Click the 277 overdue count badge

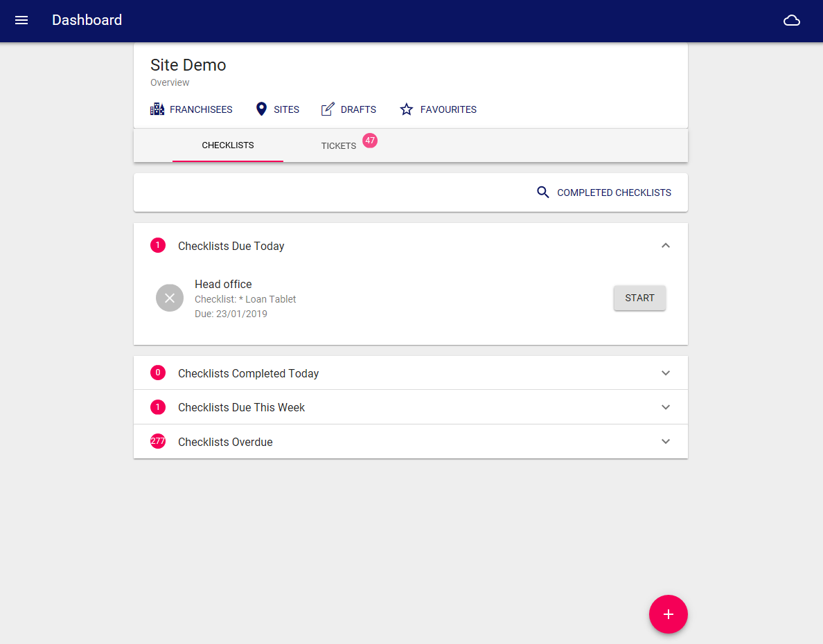158,441
